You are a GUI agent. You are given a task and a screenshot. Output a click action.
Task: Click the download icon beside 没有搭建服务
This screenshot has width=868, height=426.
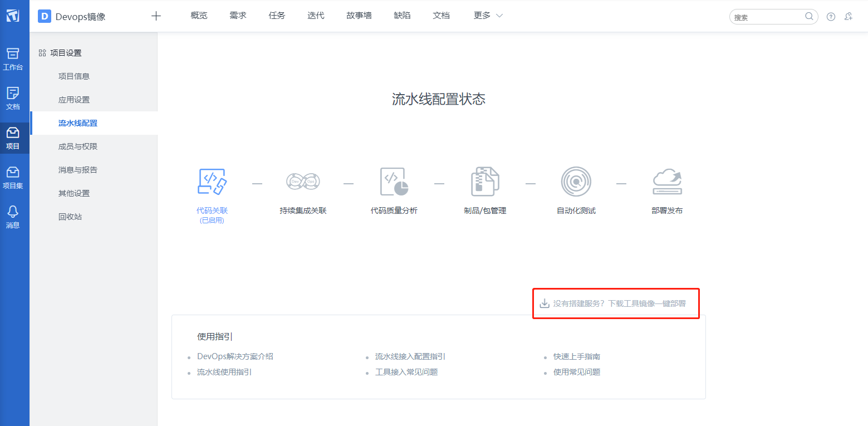[544, 303]
